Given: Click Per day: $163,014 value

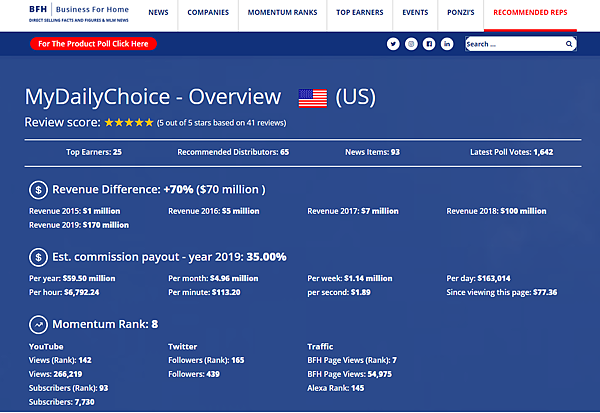Looking at the screenshot, I should tap(478, 279).
